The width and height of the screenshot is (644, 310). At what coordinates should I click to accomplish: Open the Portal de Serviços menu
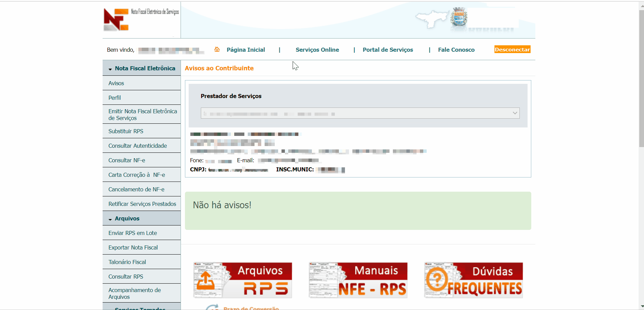(387, 50)
